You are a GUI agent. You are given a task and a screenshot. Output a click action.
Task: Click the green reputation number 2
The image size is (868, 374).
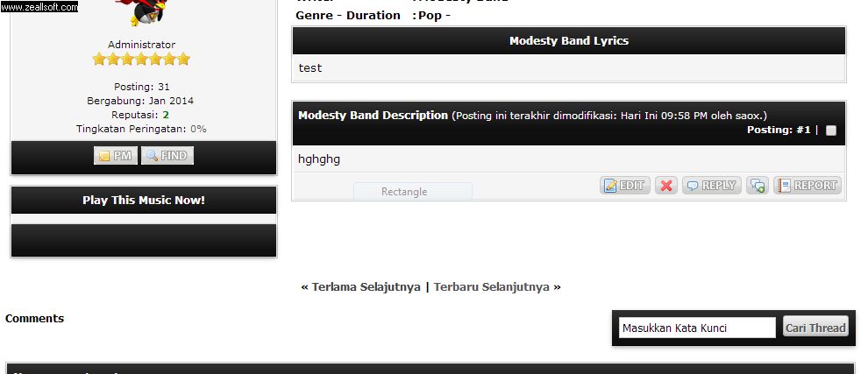tap(166, 115)
